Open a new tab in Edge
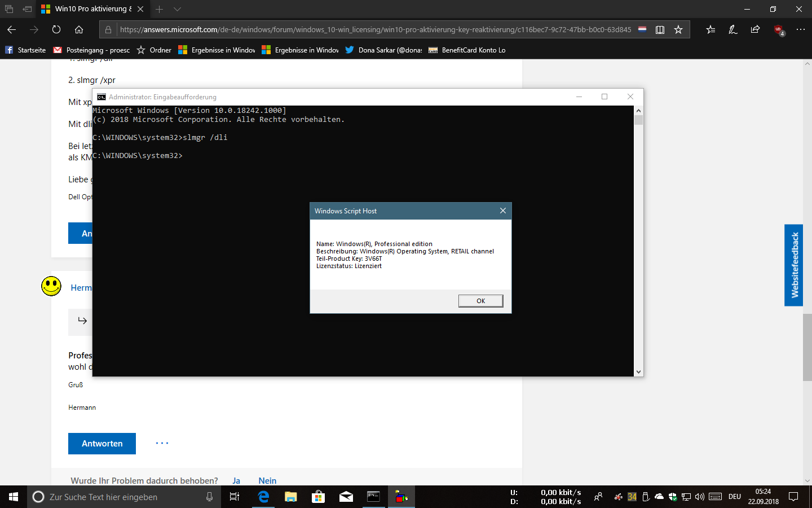Screen dimensions: 812x508 click(160, 9)
